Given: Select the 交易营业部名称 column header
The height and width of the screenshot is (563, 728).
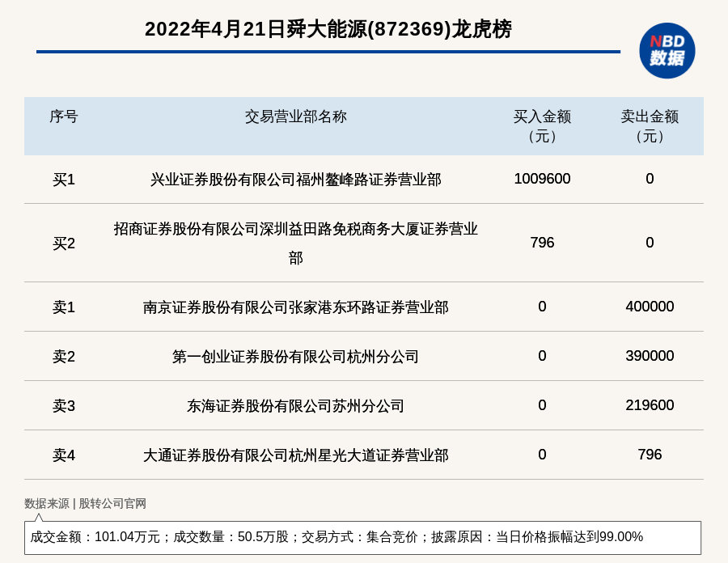Looking at the screenshot, I should [x=295, y=116].
